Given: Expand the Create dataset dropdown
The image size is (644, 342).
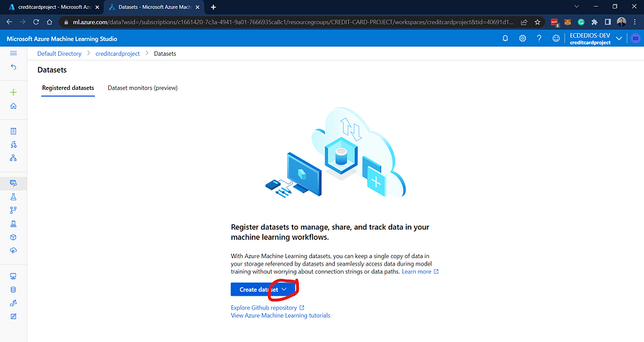Looking at the screenshot, I should pos(284,290).
